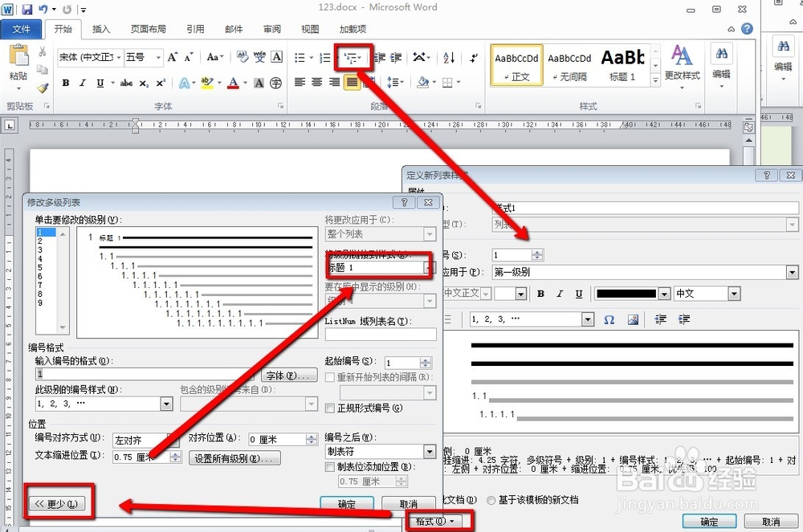803x532 pixels.
Task: Save the document from the quick access toolbar
Action: pos(27,9)
